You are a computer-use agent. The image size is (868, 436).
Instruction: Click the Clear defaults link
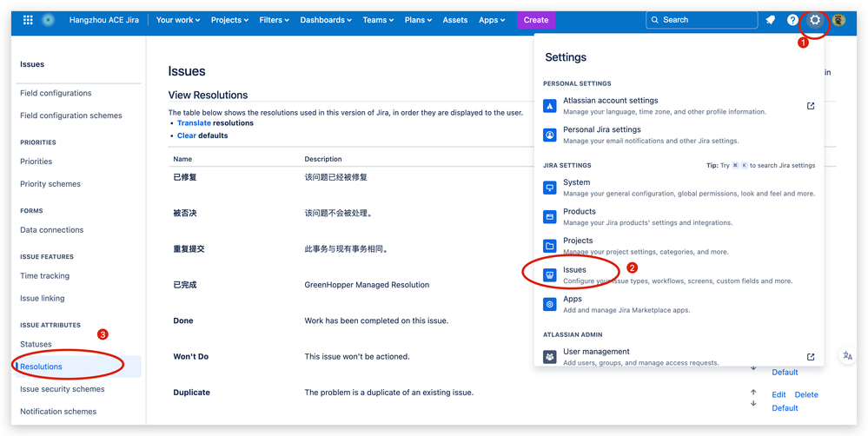pyautogui.click(x=187, y=135)
